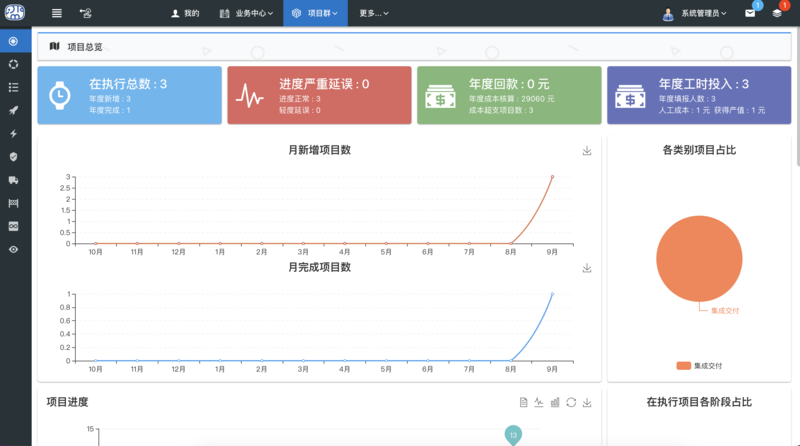Download the 月新增项目数 chart as image

click(x=587, y=151)
